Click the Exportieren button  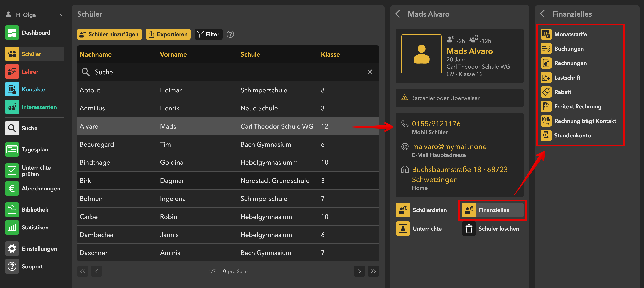coord(168,34)
